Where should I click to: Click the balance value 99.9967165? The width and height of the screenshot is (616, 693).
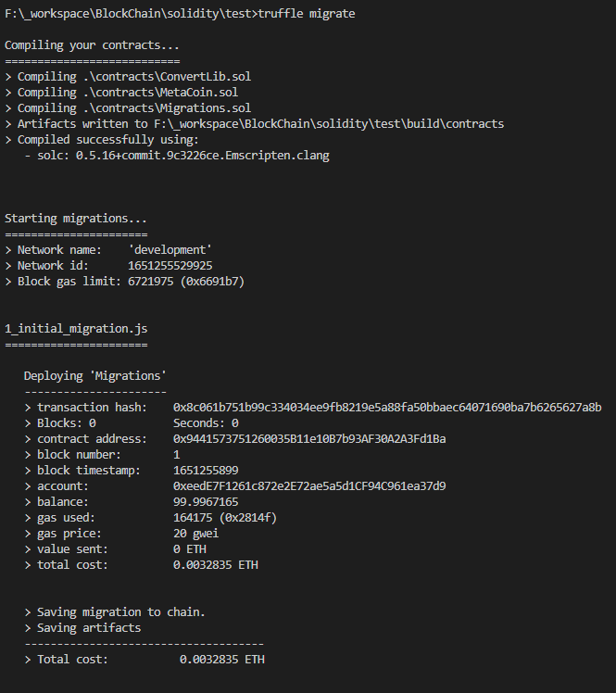[206, 502]
